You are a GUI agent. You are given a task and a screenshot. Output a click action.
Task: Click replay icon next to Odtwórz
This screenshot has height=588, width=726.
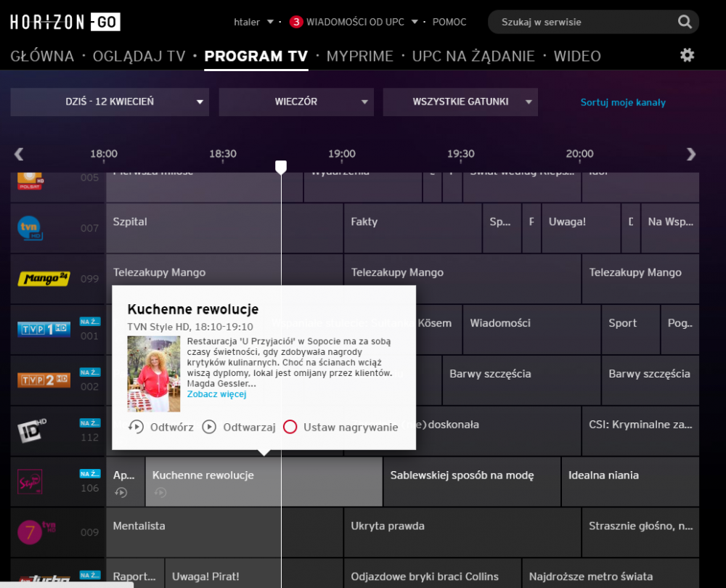coord(136,426)
